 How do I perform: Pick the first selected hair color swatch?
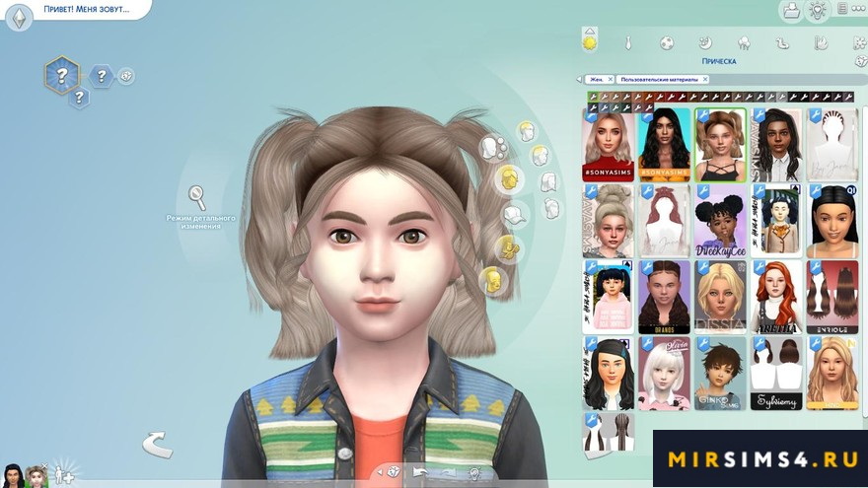(x=593, y=97)
